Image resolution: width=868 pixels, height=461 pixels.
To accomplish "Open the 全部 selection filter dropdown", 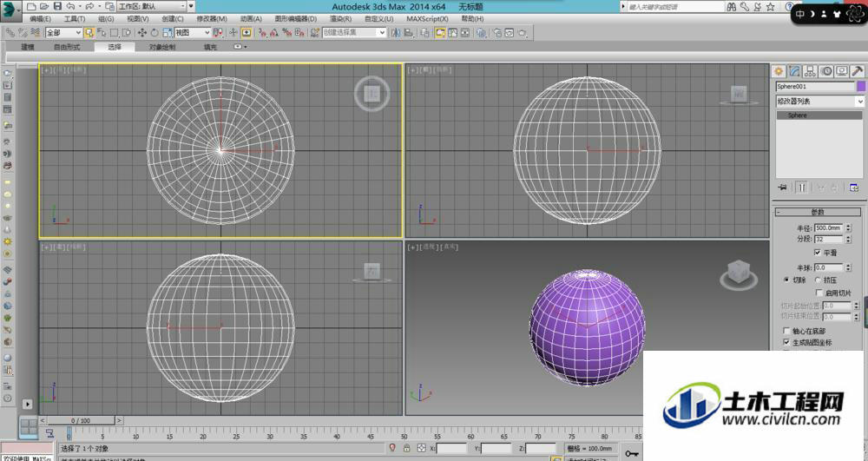I will pyautogui.click(x=63, y=33).
